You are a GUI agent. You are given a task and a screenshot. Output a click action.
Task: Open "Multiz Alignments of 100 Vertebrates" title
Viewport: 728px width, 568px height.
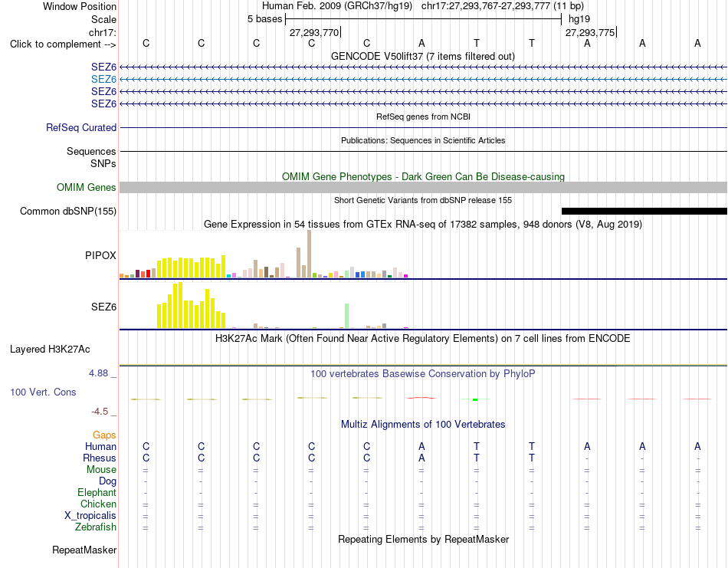pos(423,425)
